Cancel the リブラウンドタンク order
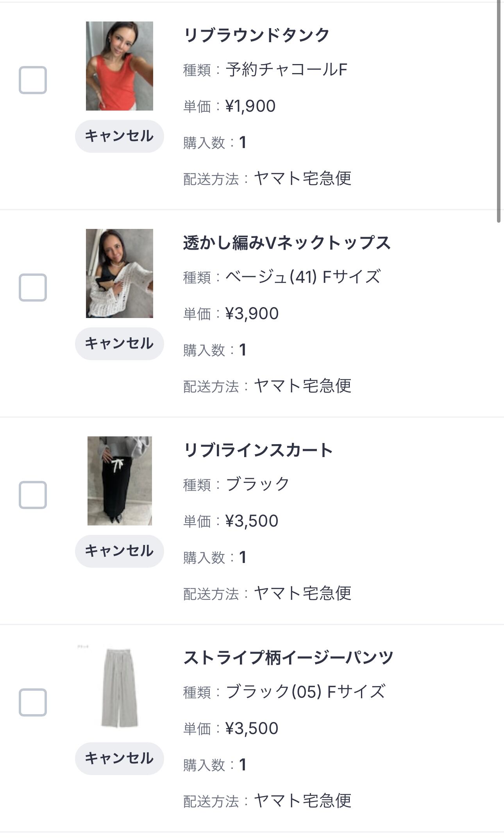The height and width of the screenshot is (838, 504). point(119,136)
